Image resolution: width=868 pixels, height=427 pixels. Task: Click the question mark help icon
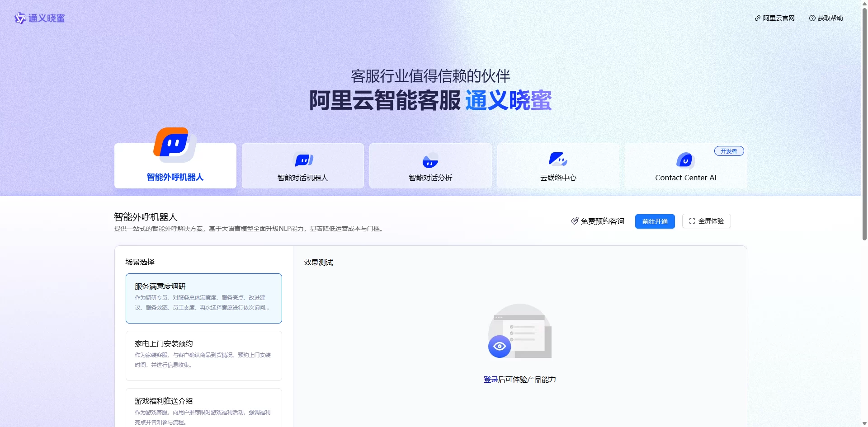tap(812, 18)
